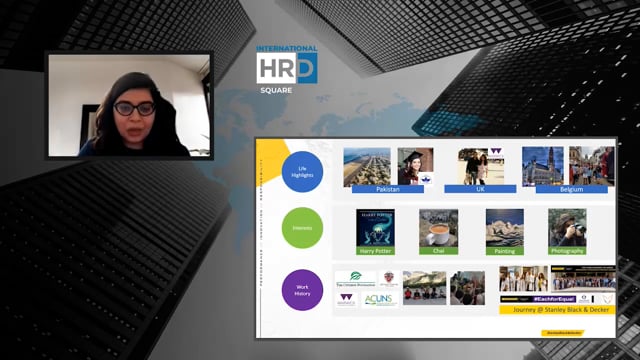The height and width of the screenshot is (360, 640).
Task: Open the Painting thumbnail
Action: pyautogui.click(x=504, y=228)
